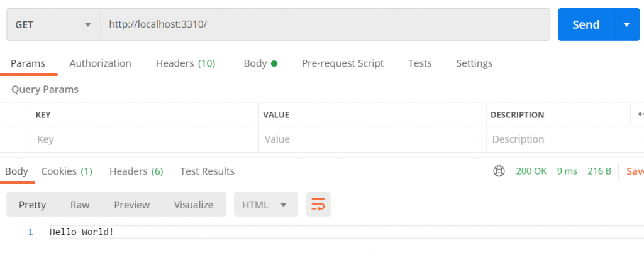644x280 pixels.
Task: Toggle the wrap lines icon
Action: 318,205
